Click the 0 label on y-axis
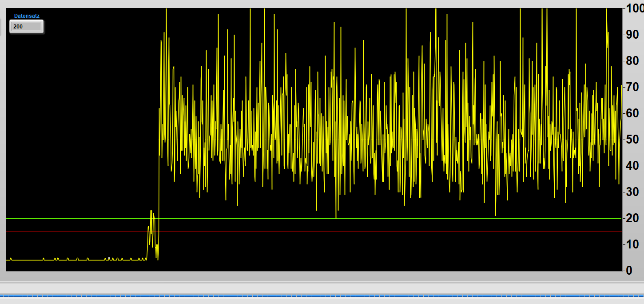The height and width of the screenshot is (304, 644). pyautogui.click(x=629, y=270)
